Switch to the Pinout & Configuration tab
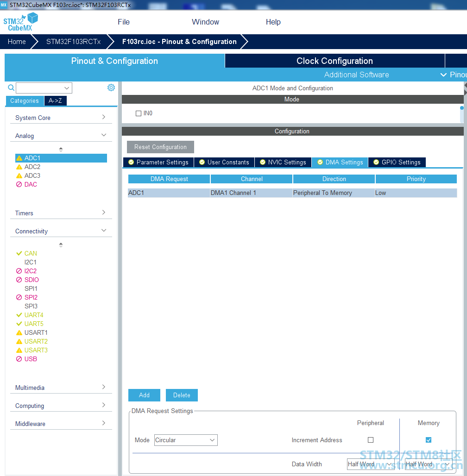 point(114,61)
